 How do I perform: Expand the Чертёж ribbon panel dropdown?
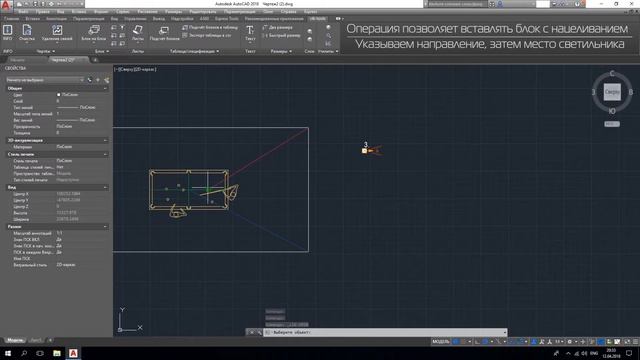click(x=46, y=51)
